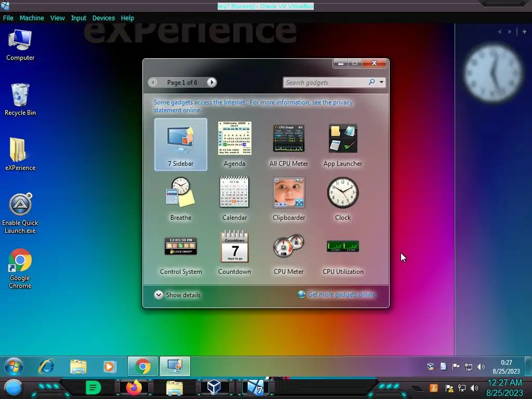Select the Calendar gadget

(x=234, y=199)
